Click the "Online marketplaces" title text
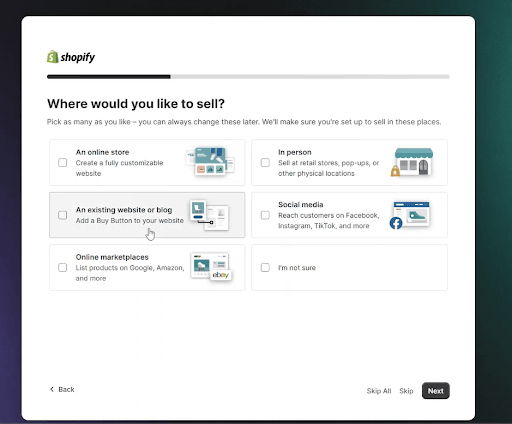This screenshot has width=512, height=424. click(x=112, y=257)
